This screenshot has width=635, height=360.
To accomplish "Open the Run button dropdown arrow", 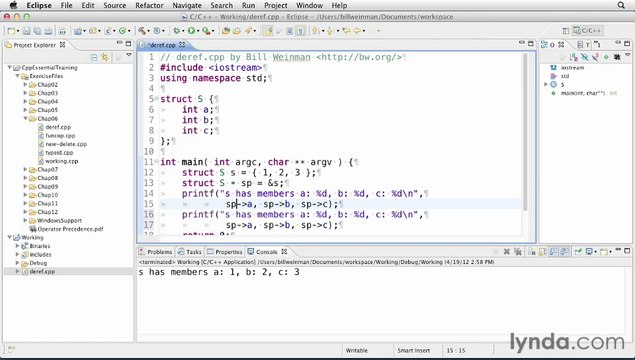I will click(x=198, y=31).
